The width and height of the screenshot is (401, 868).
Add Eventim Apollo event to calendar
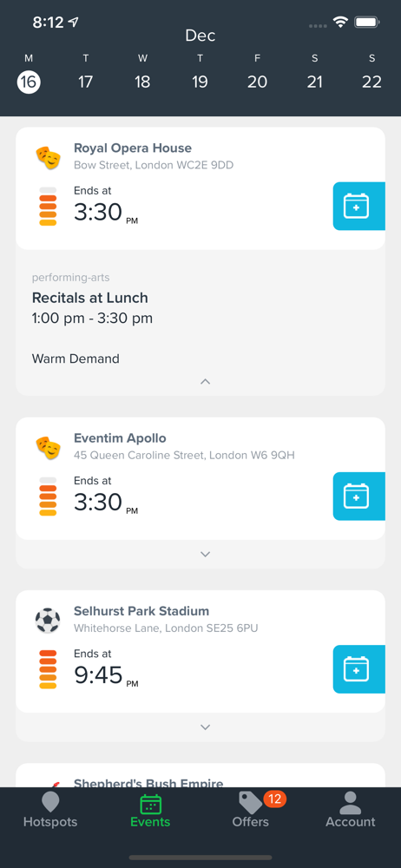(358, 496)
